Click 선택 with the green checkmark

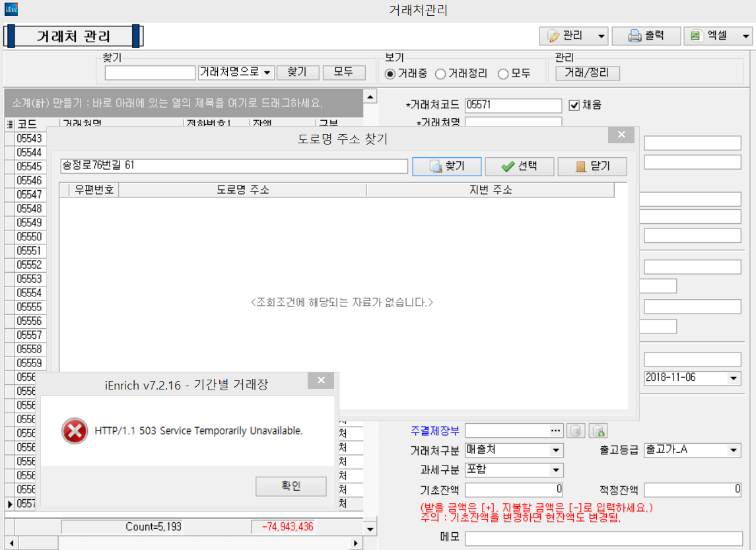click(519, 166)
